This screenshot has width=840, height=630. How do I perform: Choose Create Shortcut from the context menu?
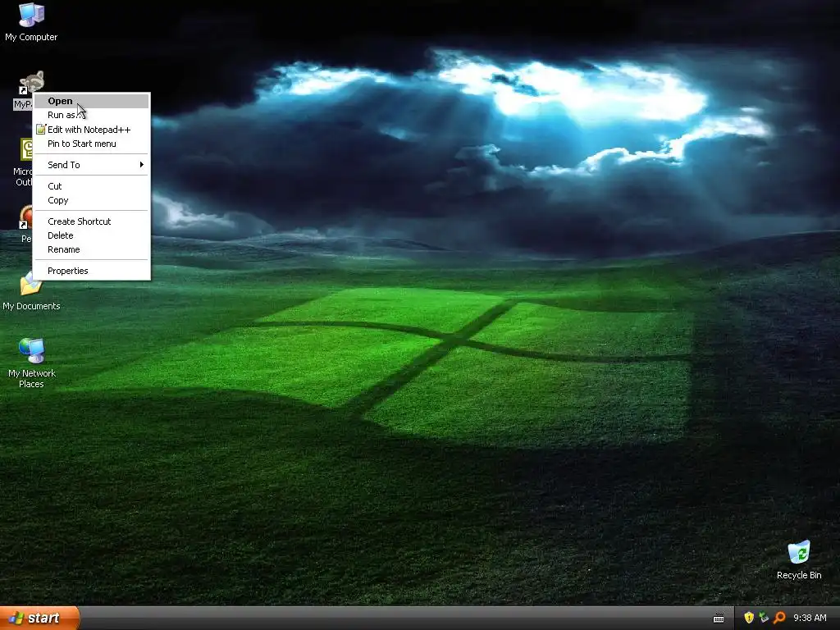coord(92,221)
